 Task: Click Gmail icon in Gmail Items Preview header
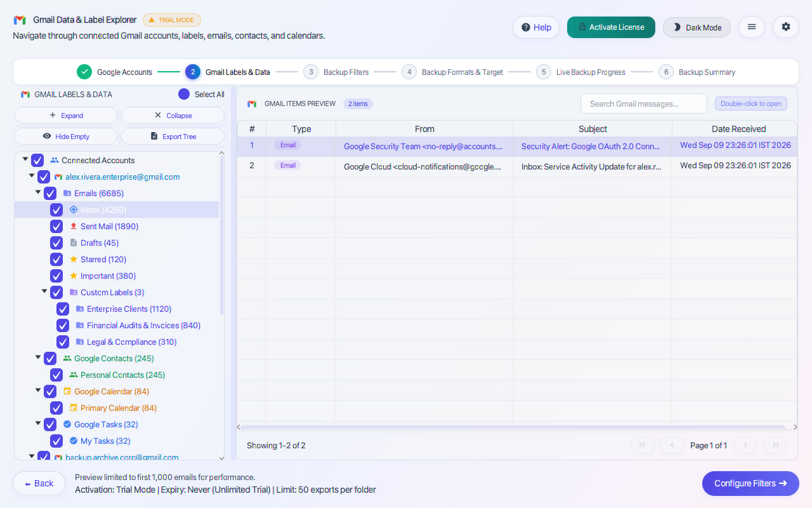(x=252, y=104)
